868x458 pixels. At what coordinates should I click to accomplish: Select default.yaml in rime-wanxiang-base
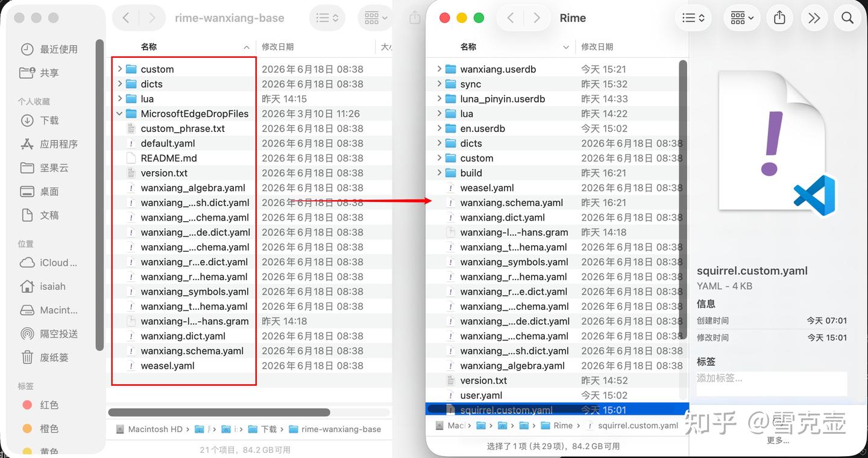[x=168, y=143]
